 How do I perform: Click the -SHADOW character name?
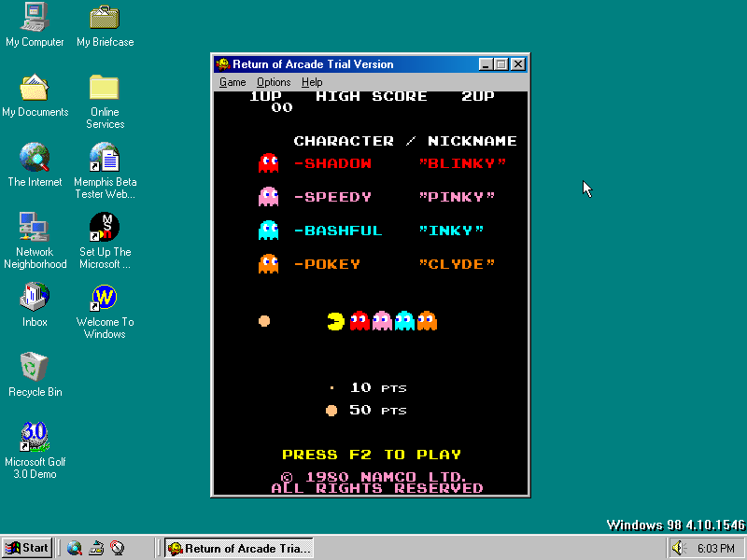click(x=332, y=163)
